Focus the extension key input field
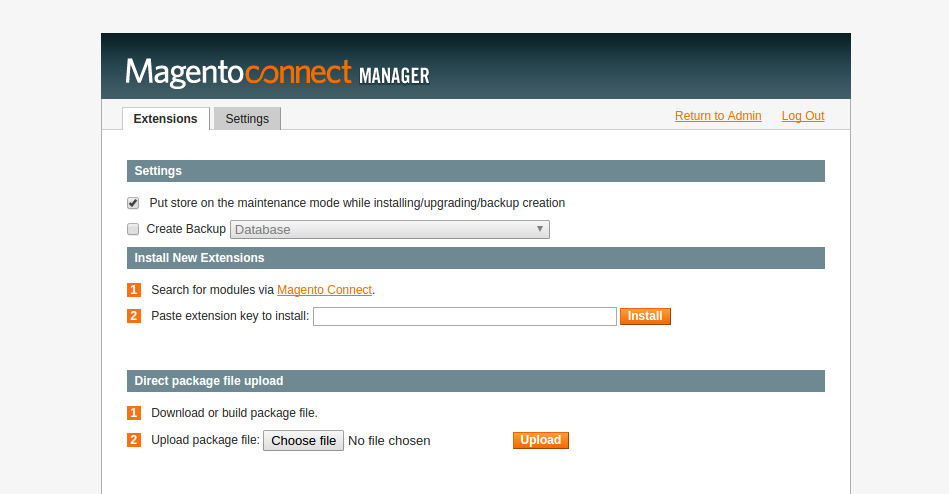The height and width of the screenshot is (494, 949). pyautogui.click(x=465, y=316)
